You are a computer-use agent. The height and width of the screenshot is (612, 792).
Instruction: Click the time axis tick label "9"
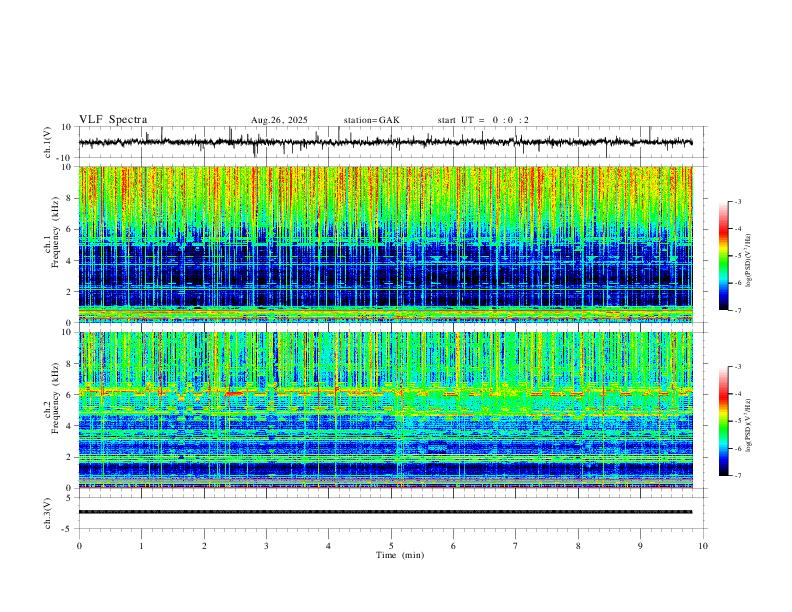640,546
